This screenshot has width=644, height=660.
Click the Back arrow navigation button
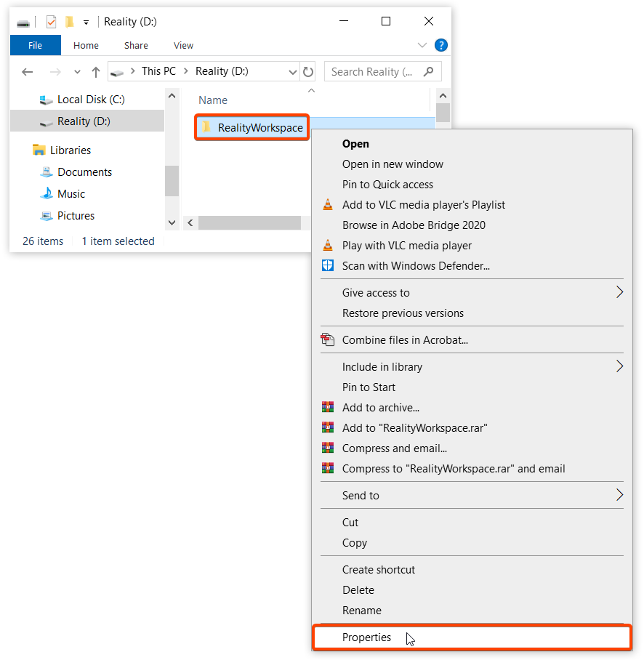click(28, 71)
